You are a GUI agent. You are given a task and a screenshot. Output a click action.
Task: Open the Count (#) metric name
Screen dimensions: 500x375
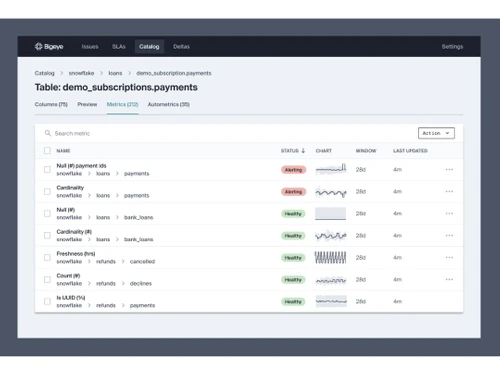coord(68,276)
